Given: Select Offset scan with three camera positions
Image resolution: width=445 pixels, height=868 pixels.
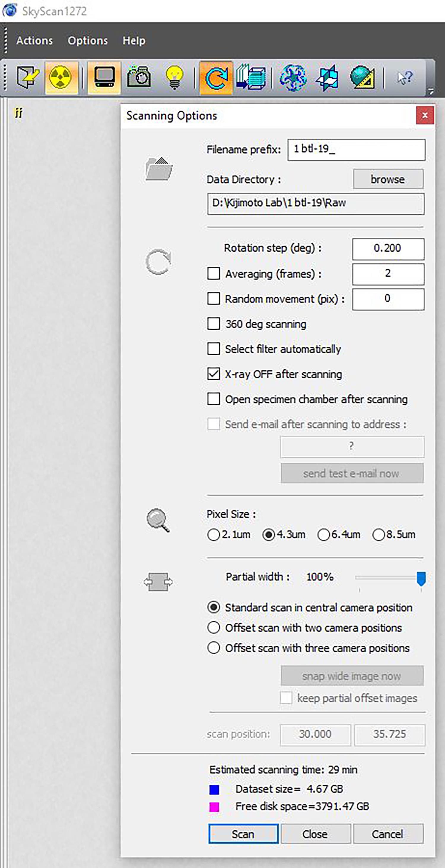Looking at the screenshot, I should pyautogui.click(x=214, y=648).
